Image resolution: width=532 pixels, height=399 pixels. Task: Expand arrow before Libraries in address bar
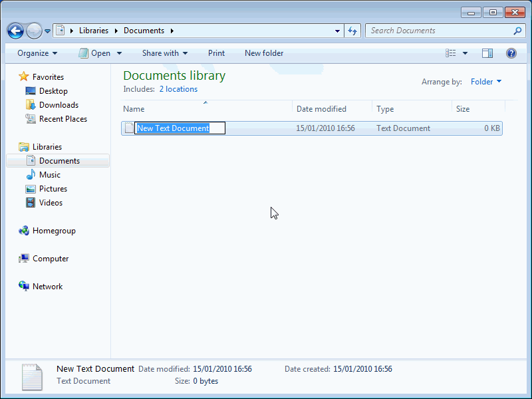coord(72,31)
